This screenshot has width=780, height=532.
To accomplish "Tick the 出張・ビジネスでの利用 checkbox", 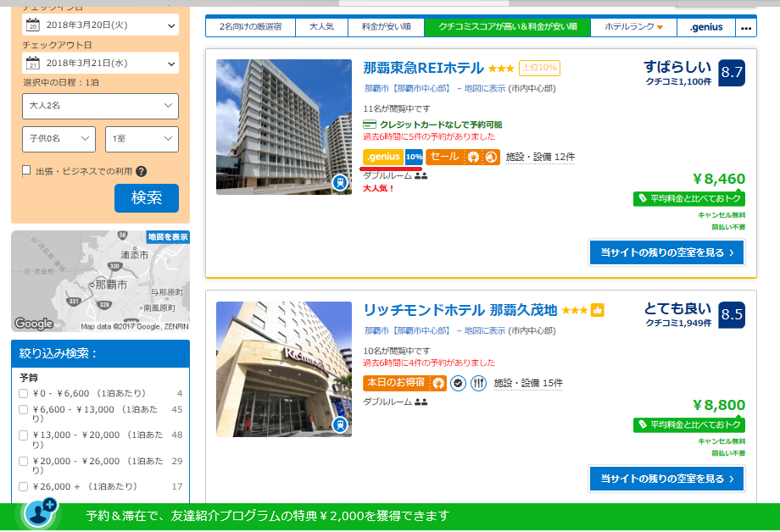I will [x=26, y=171].
